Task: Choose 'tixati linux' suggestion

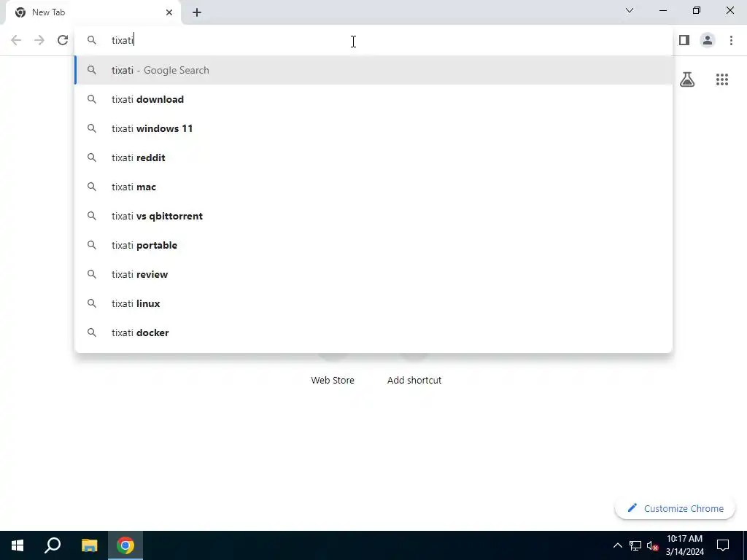Action: (x=373, y=303)
